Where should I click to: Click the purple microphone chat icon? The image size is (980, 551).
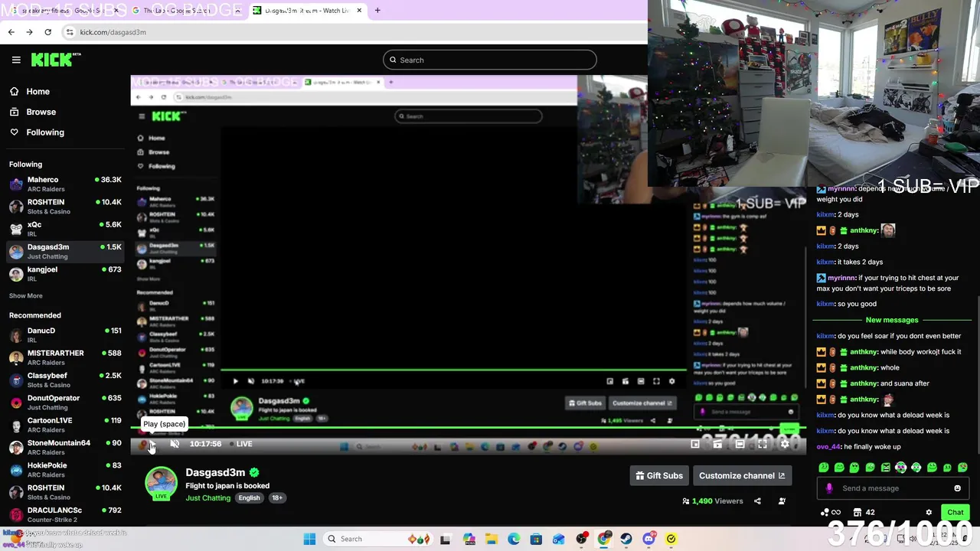point(829,488)
